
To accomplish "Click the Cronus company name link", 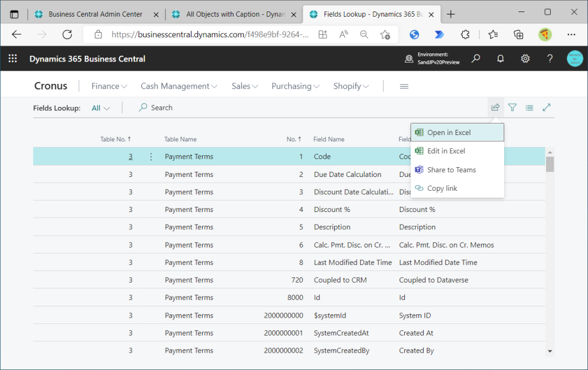I will (x=51, y=86).
